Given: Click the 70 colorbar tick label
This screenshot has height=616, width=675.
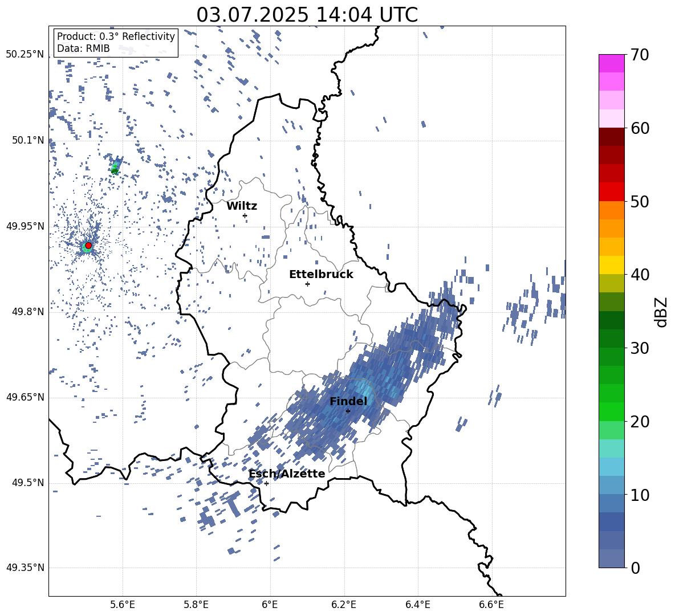Looking at the screenshot, I should [x=640, y=55].
